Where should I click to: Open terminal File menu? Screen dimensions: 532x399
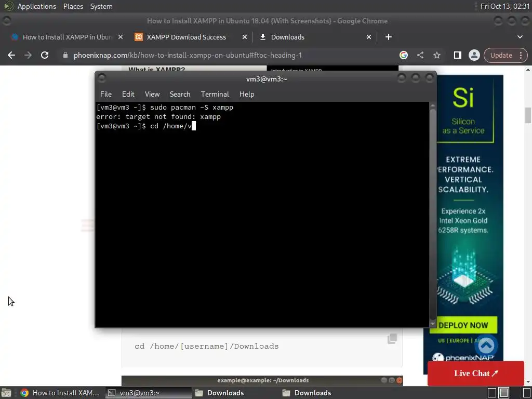click(106, 95)
